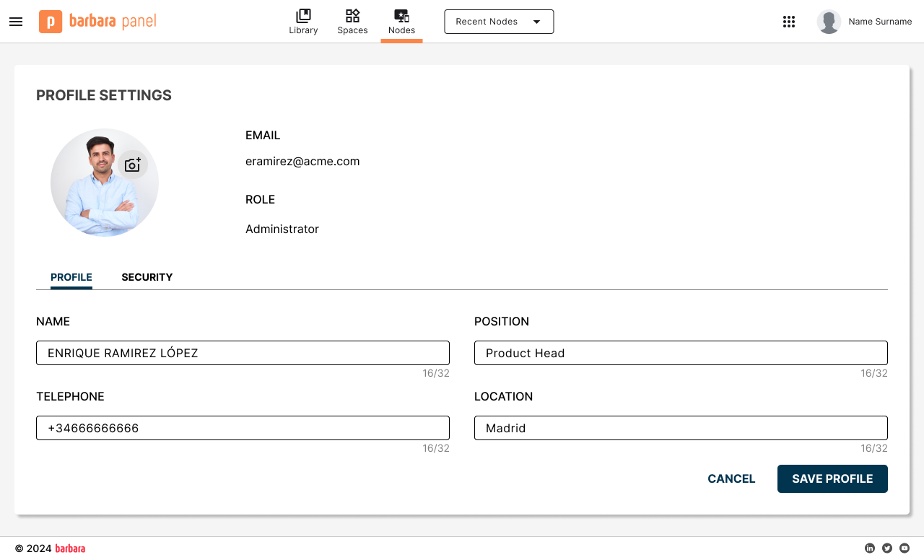Go to Spaces
This screenshot has width=924, height=560.
coord(352,22)
